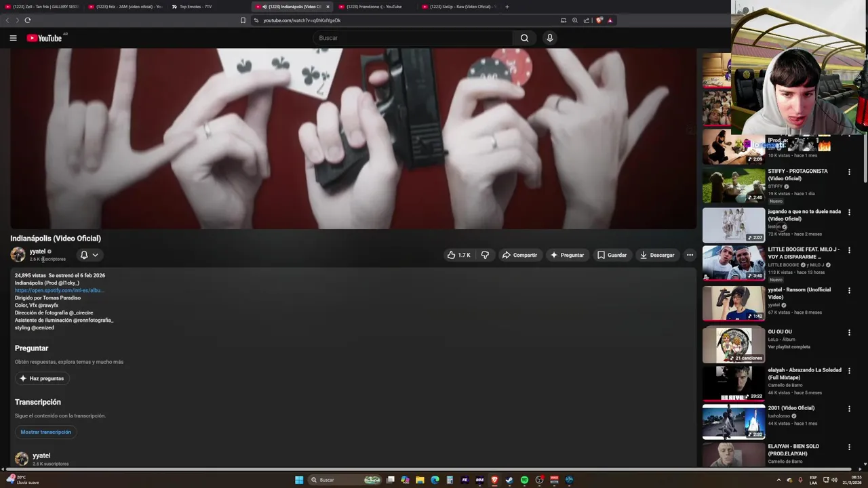The image size is (868, 488).
Task: Open more options for yyatel - Ransom
Action: coord(849,291)
